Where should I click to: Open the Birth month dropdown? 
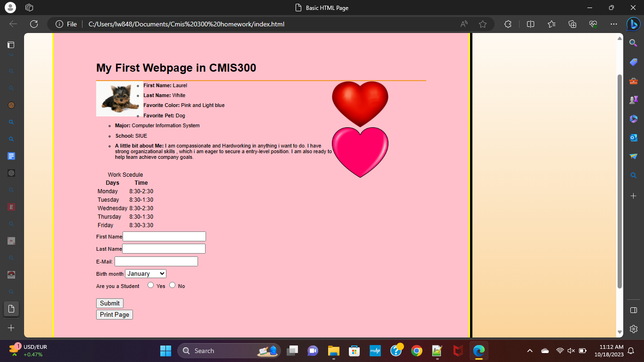[146, 273]
